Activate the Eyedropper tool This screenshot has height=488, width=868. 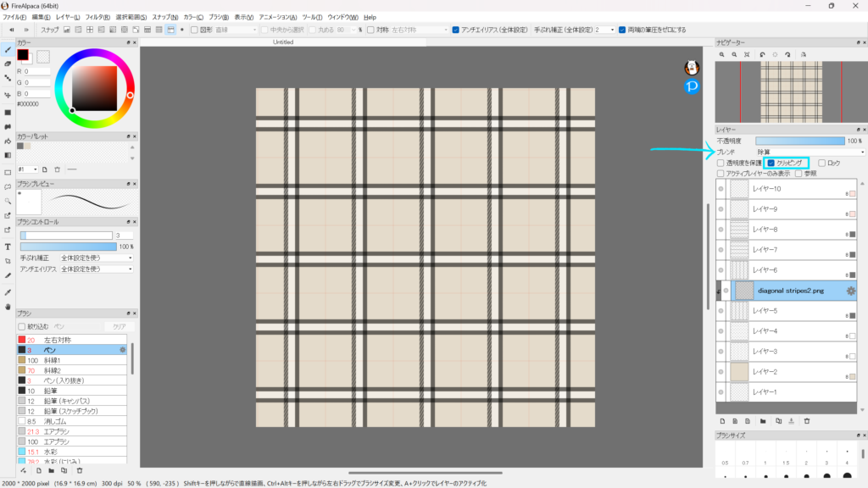click(x=8, y=291)
